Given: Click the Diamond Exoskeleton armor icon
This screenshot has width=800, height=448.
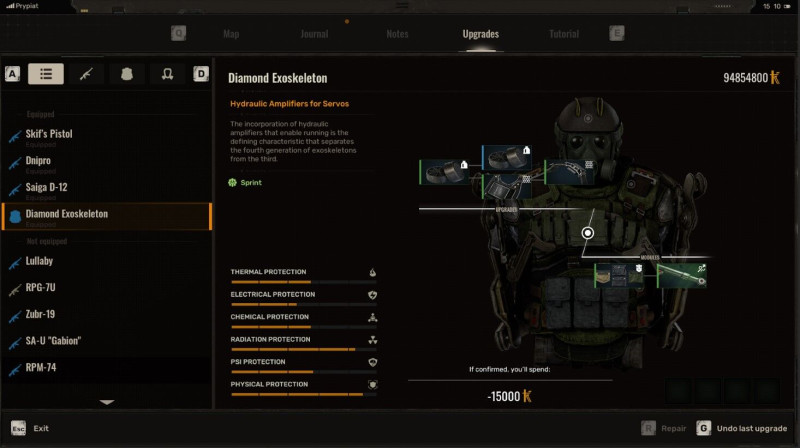Looking at the screenshot, I should coord(15,216).
